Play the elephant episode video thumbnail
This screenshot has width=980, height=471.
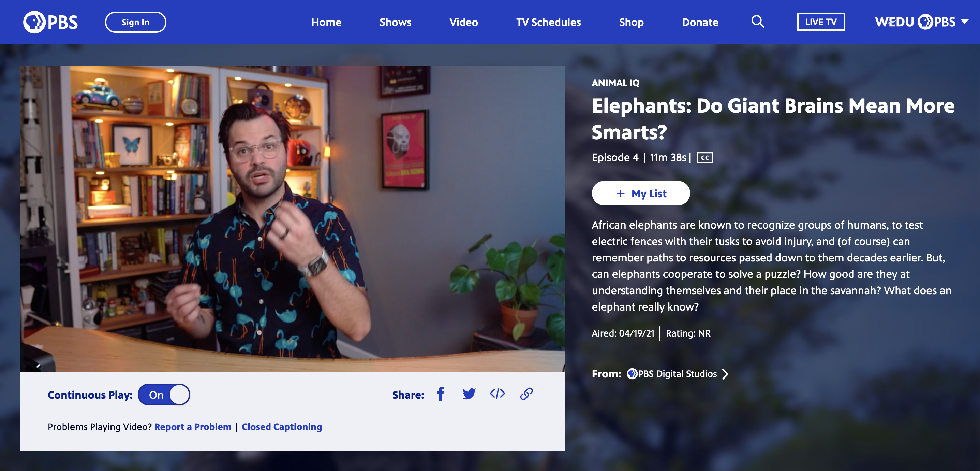(292, 218)
